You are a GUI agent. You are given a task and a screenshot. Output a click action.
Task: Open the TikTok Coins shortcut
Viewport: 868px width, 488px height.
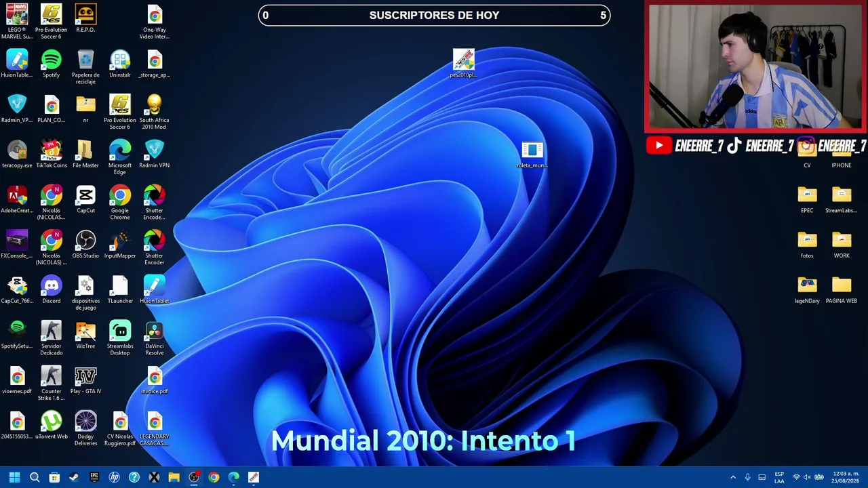[x=51, y=155]
